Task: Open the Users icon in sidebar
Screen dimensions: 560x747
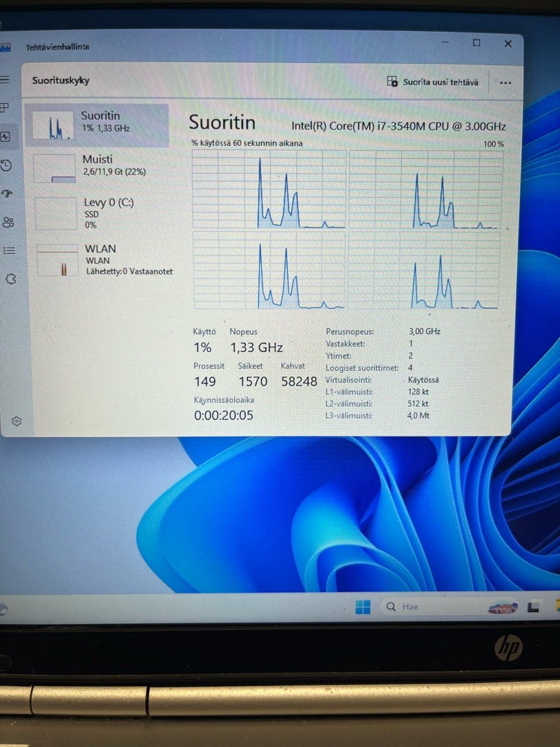Action: point(8,222)
